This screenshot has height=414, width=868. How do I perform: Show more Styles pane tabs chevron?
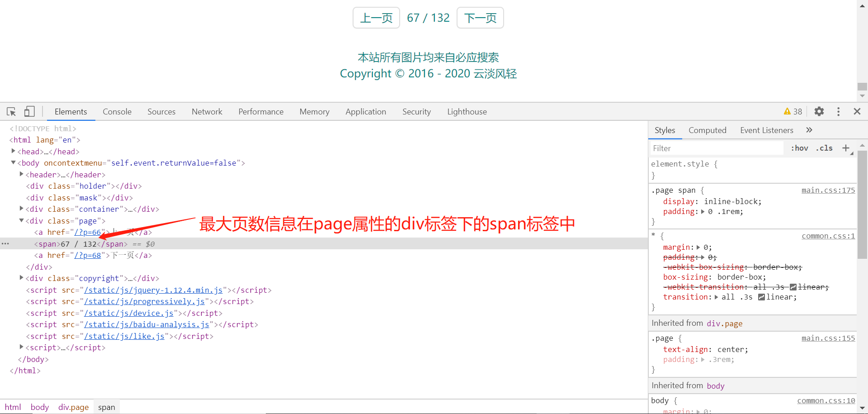tap(809, 130)
